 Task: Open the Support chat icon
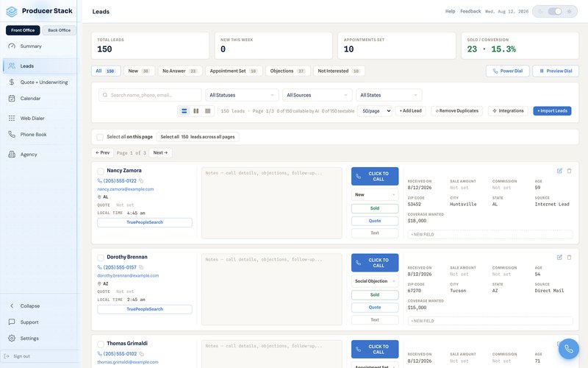(12, 322)
